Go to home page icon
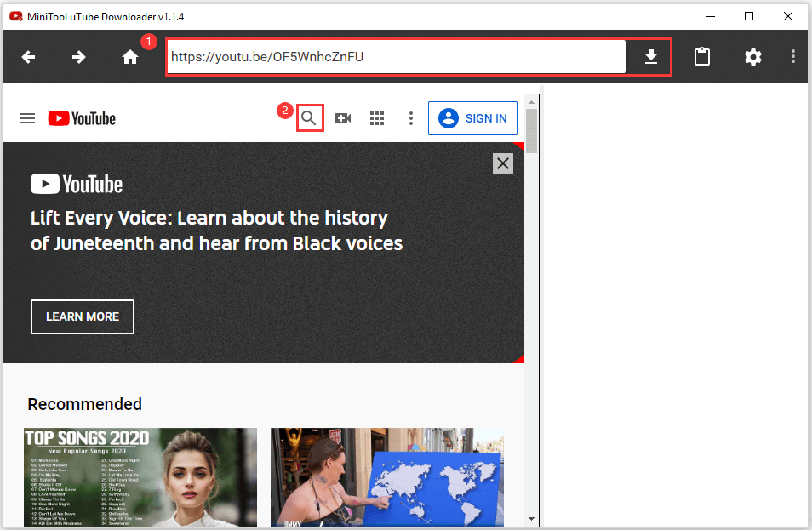This screenshot has width=812, height=530. pos(129,57)
